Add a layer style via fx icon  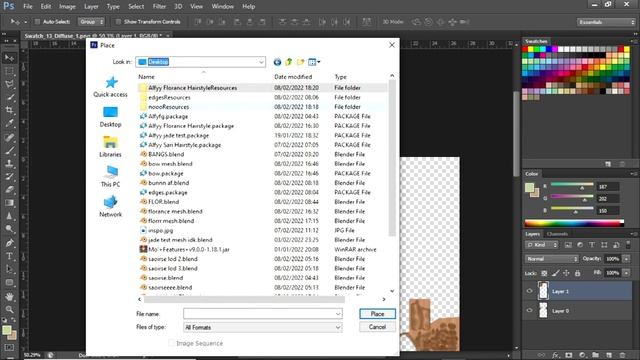click(x=556, y=355)
